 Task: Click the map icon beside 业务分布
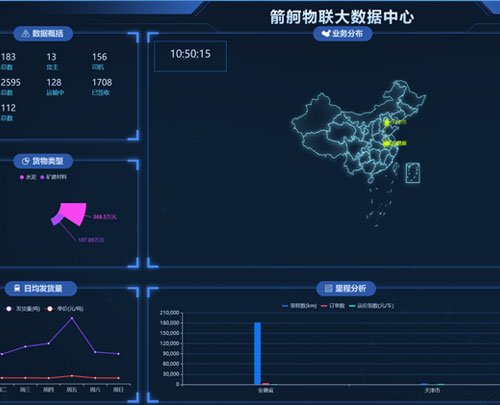326,33
